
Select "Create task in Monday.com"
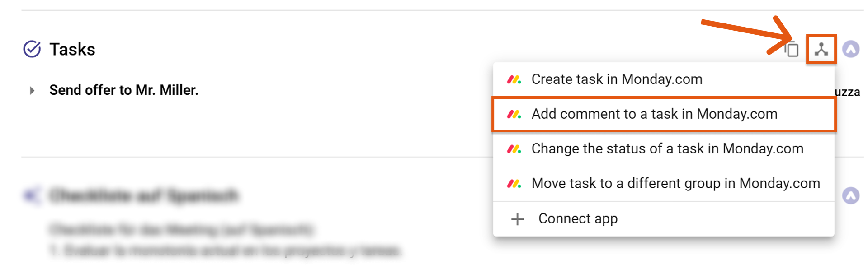(x=617, y=79)
